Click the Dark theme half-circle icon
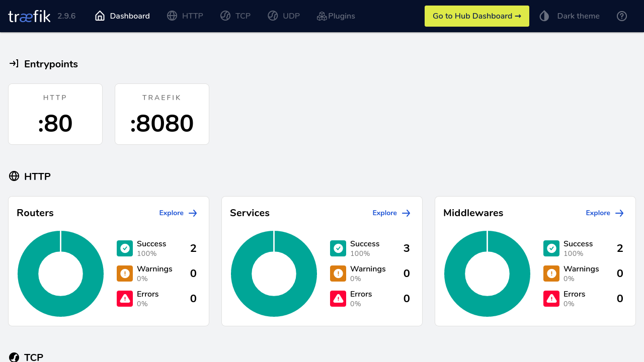Image resolution: width=644 pixels, height=362 pixels. tap(544, 16)
